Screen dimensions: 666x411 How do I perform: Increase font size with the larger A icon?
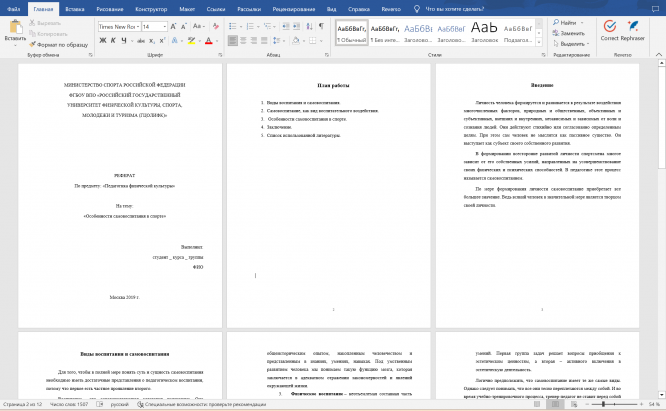[173, 27]
